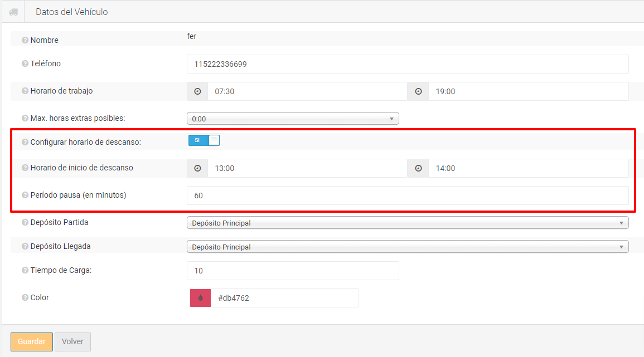644x357 pixels.
Task: Click clock icon for work end time
Action: [418, 91]
